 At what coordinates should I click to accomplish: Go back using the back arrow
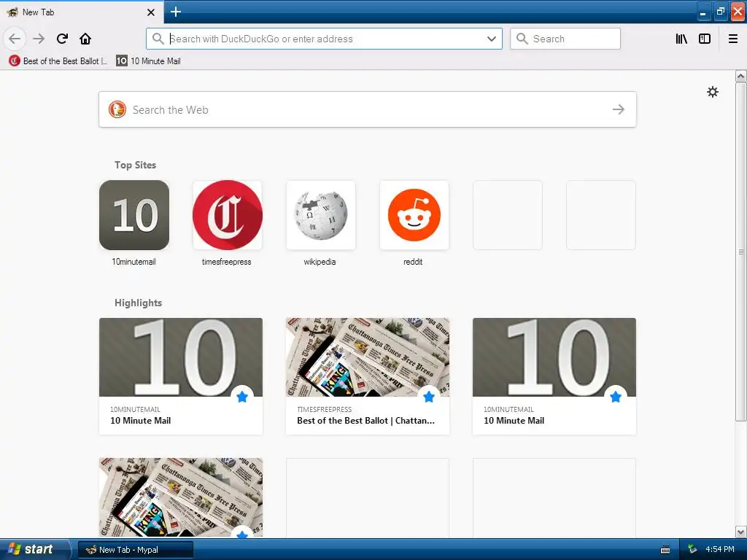15,39
